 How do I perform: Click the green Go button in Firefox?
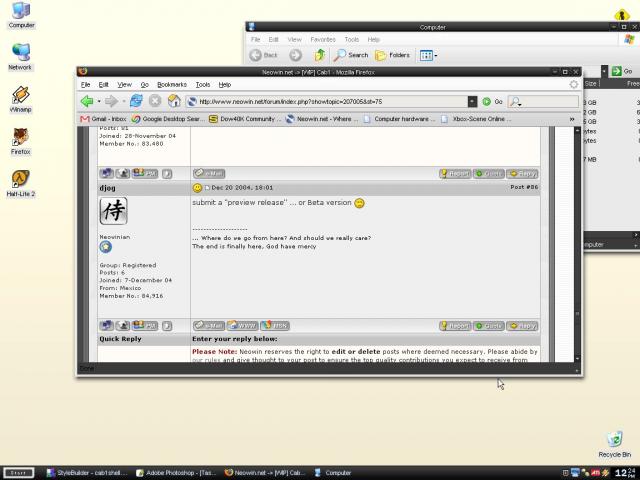pos(492,102)
